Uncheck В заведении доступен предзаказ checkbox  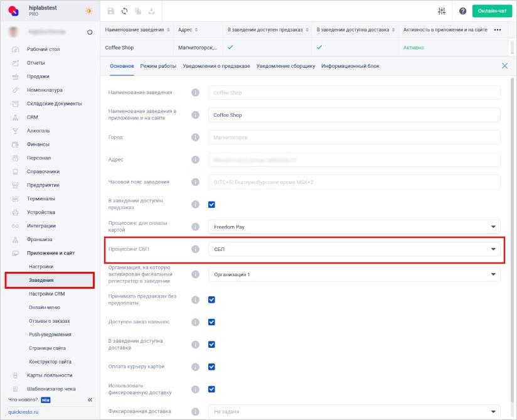(x=212, y=205)
